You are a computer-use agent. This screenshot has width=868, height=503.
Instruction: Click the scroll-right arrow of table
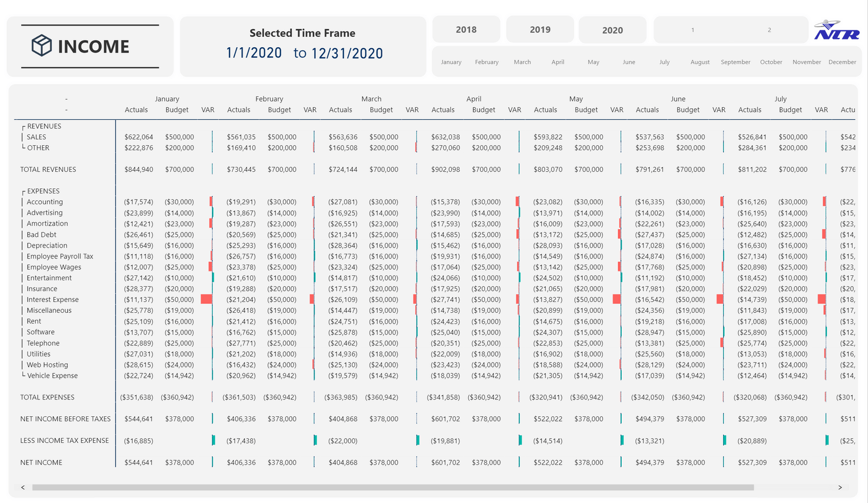840,487
